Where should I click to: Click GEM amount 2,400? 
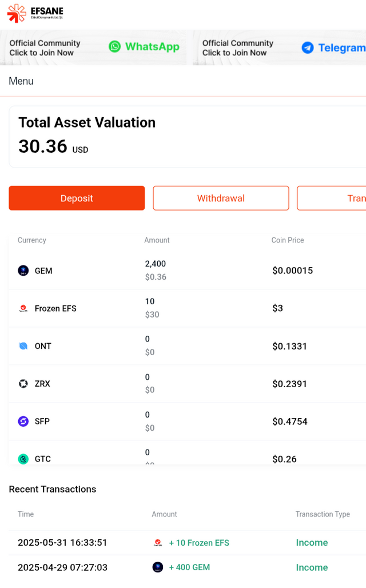155,264
